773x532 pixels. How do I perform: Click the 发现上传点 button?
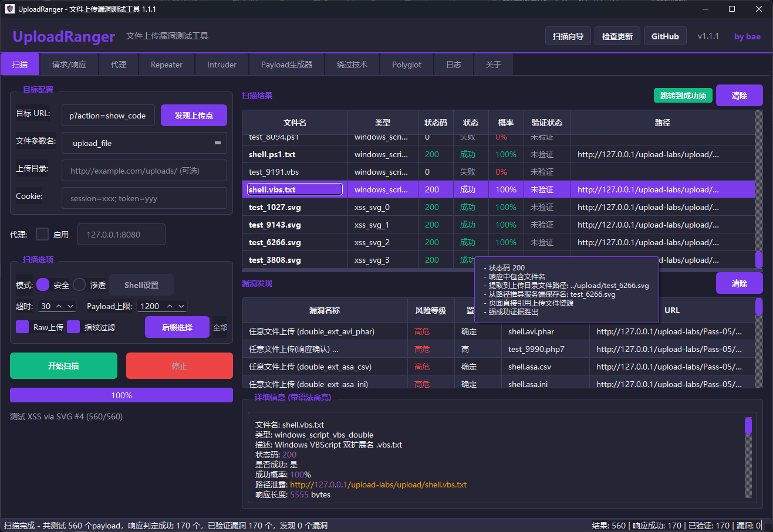click(x=194, y=116)
